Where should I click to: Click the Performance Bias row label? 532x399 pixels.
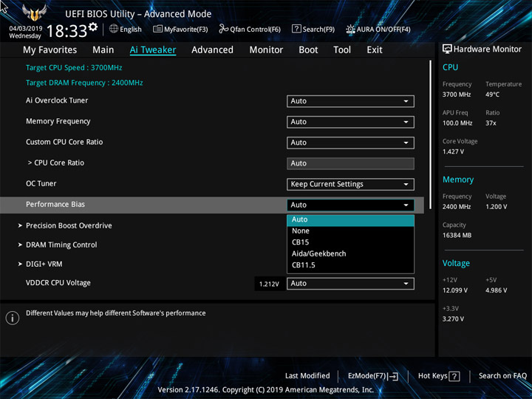pos(55,205)
